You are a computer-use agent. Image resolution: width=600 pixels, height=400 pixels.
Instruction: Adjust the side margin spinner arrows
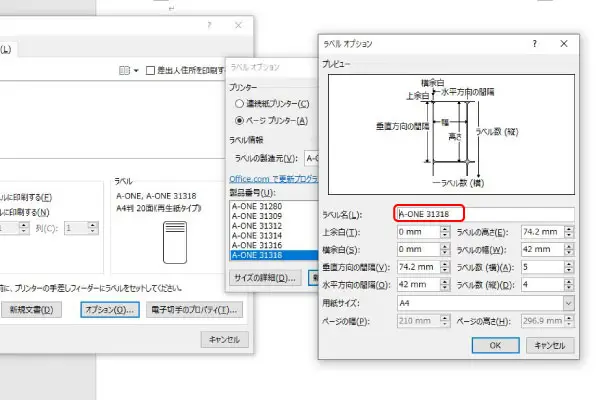445,250
